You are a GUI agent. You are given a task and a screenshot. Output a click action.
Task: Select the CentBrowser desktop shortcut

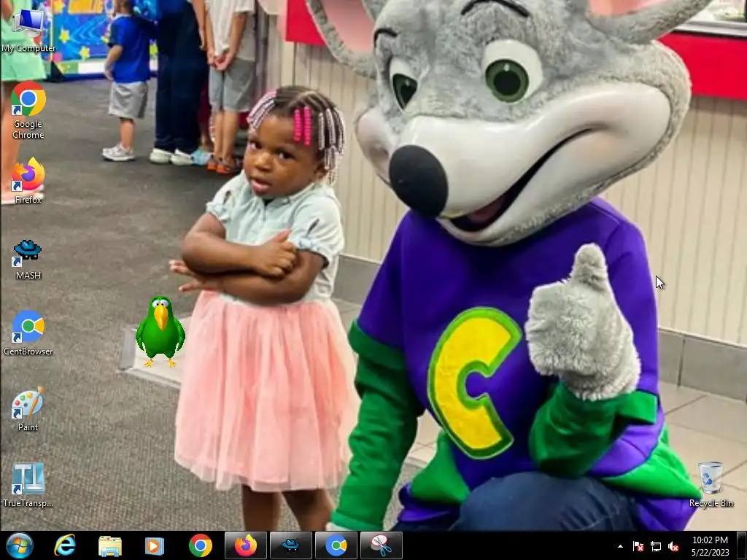(x=28, y=333)
